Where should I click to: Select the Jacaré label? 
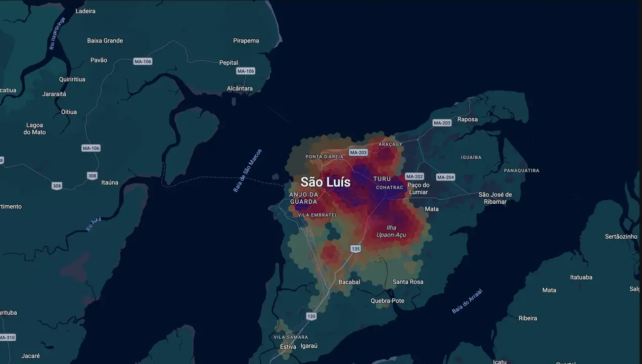[x=31, y=356]
